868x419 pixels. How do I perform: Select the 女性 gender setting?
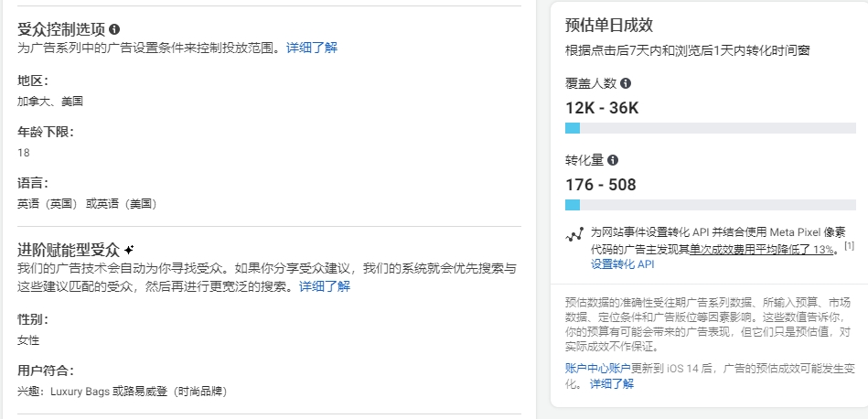28,340
